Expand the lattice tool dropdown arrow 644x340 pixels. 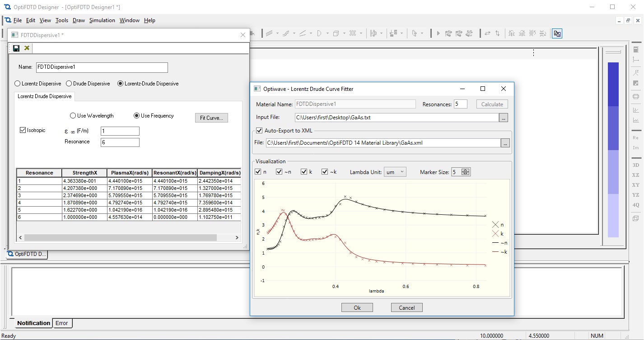click(x=361, y=33)
